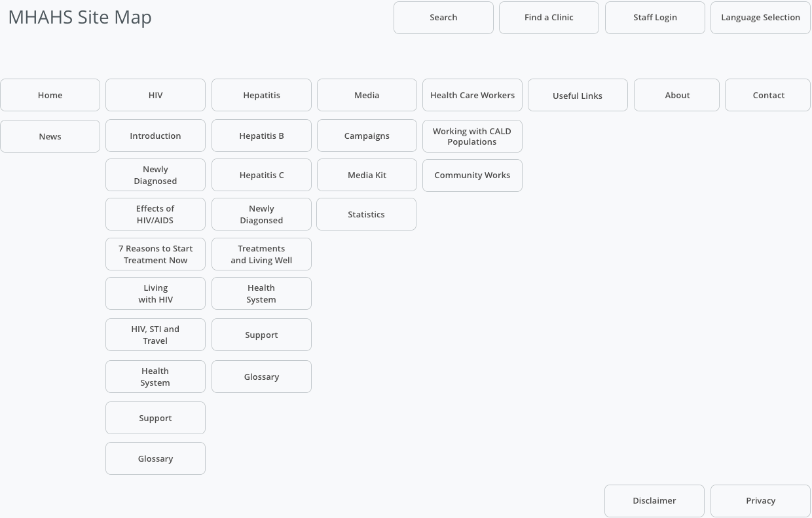Viewport: 812px width, 518px height.
Task: Navigate to the Home page box
Action: (x=50, y=96)
